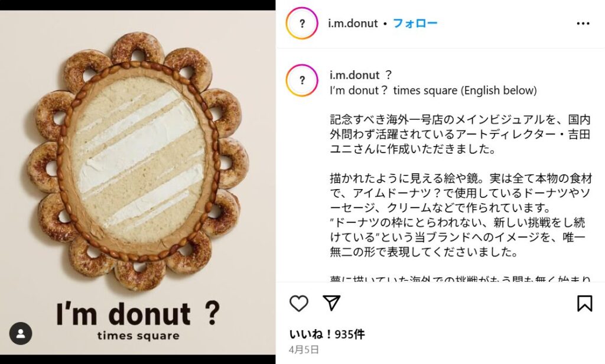Click first caption line about times square
The image size is (605, 364).
pyautogui.click(x=433, y=90)
